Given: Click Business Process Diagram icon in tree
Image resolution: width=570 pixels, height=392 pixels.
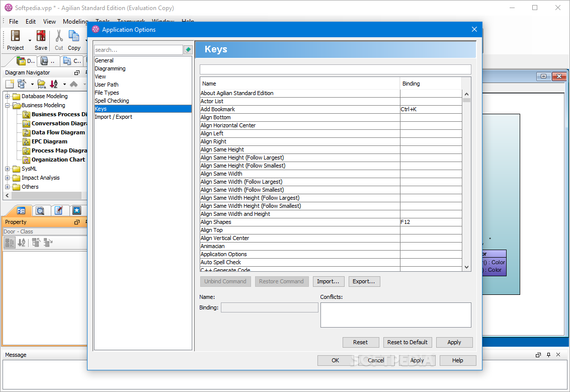Looking at the screenshot, I should pos(26,115).
